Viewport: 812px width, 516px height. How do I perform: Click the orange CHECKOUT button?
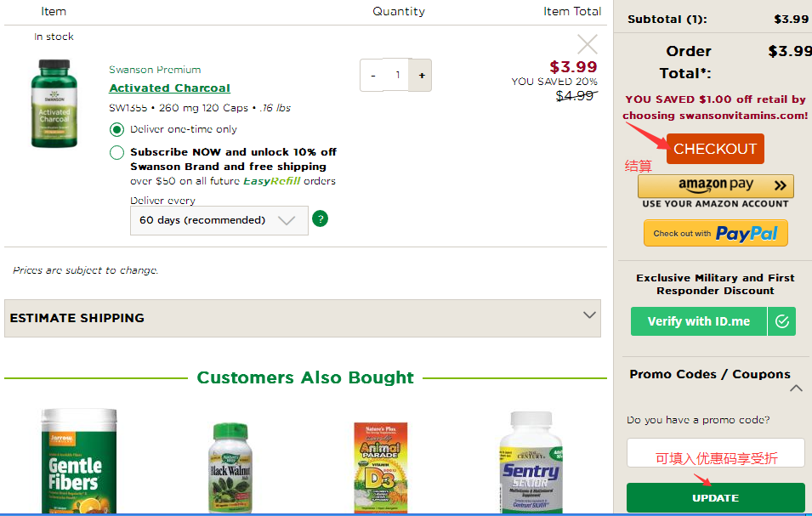click(715, 149)
